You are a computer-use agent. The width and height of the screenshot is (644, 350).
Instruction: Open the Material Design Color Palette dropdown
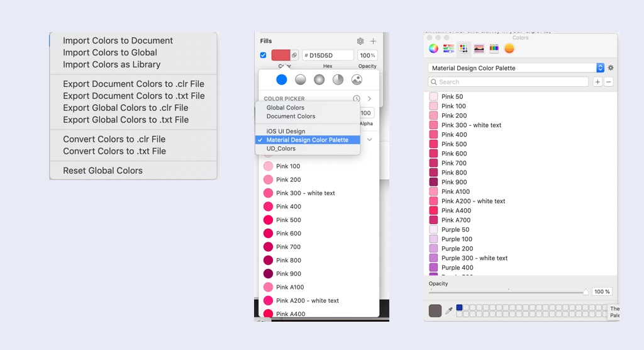tap(516, 68)
